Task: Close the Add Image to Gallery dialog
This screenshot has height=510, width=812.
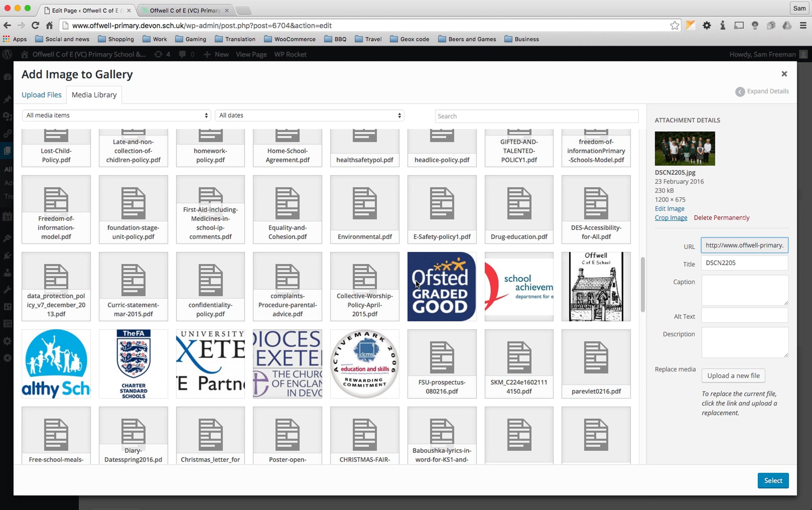Action: tap(784, 74)
